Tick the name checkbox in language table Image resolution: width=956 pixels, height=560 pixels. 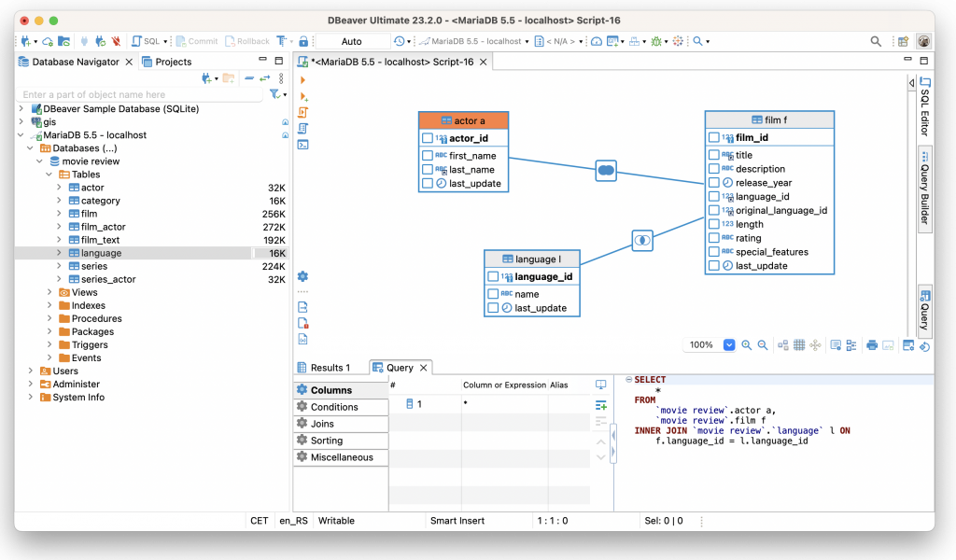493,294
